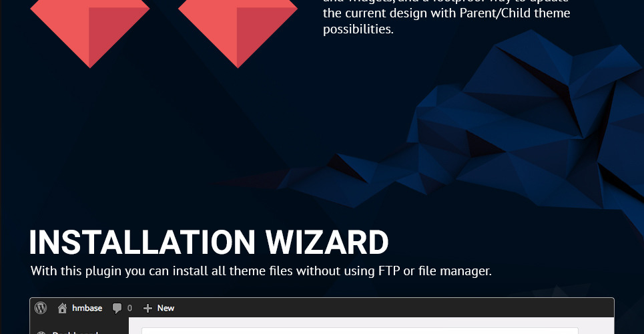This screenshot has width=644, height=334.
Task: Click the WordPress logo in admin bar
Action: pos(41,308)
